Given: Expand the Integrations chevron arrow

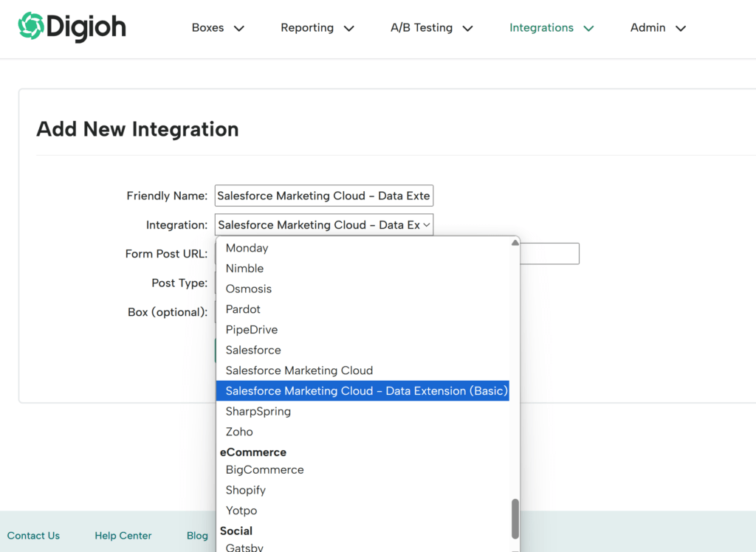Looking at the screenshot, I should tap(588, 29).
